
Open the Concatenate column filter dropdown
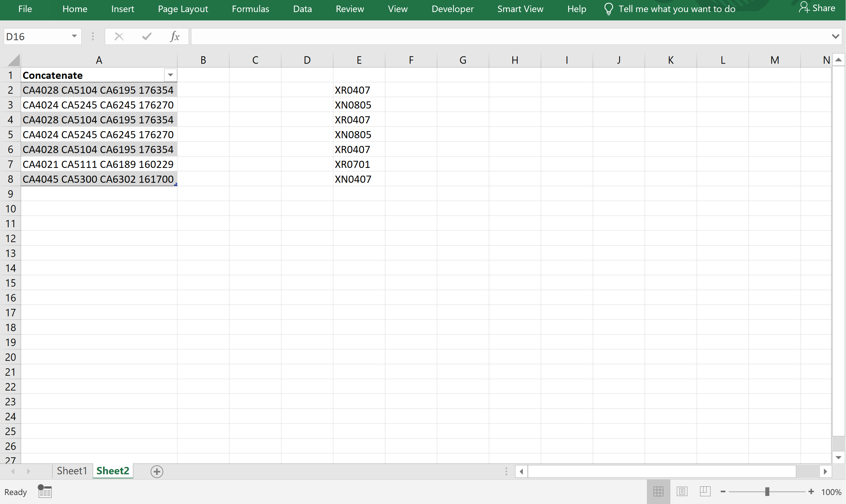click(170, 75)
